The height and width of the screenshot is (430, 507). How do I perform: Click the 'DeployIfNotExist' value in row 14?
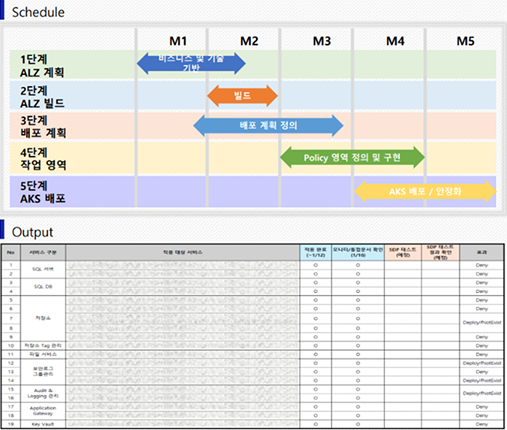tap(482, 380)
